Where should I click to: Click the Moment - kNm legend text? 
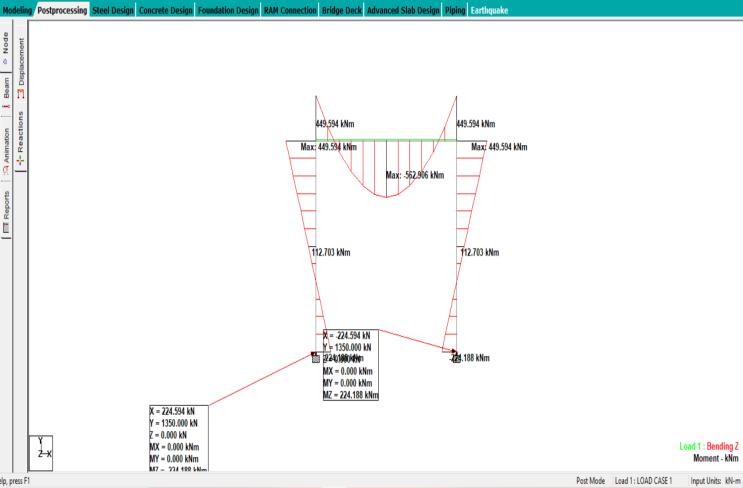[x=716, y=458]
